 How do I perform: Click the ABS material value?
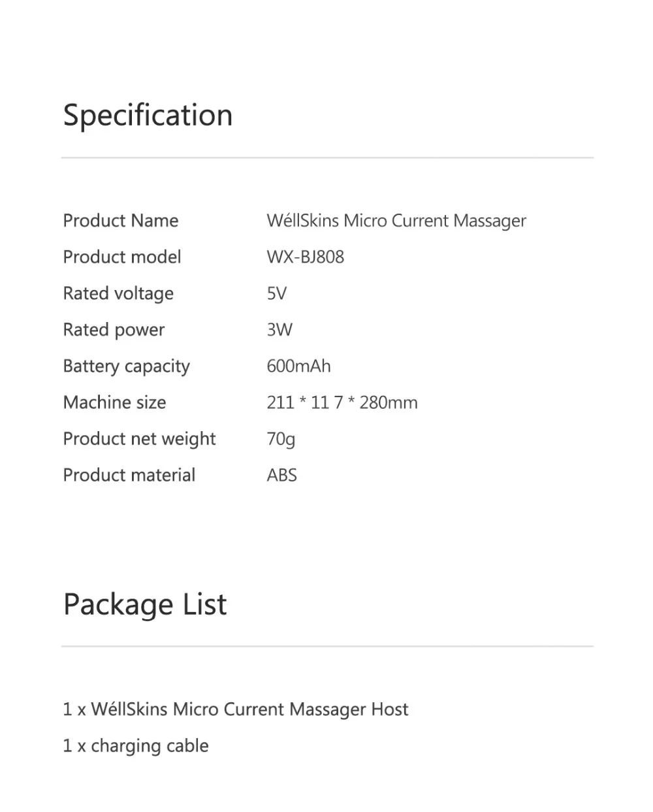(x=281, y=476)
